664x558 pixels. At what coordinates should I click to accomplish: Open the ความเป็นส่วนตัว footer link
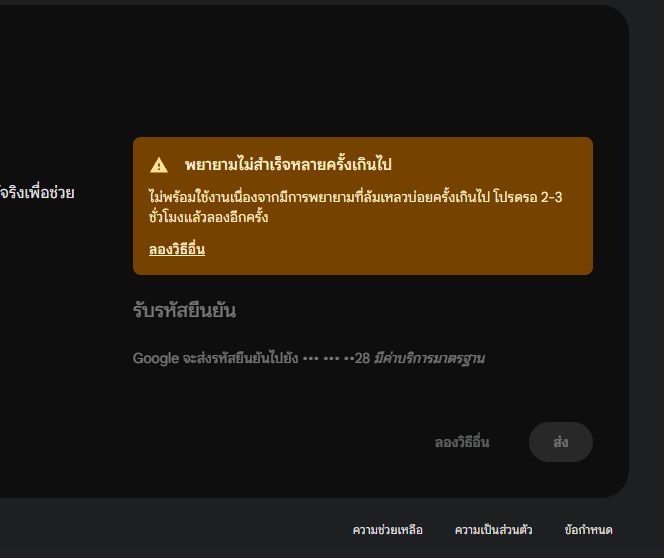(x=493, y=530)
